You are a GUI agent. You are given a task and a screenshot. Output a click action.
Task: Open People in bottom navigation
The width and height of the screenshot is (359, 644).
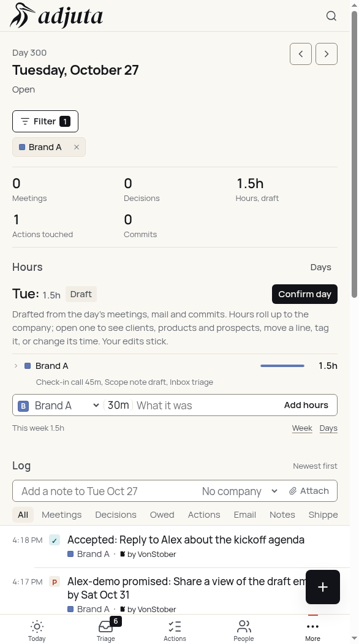(244, 630)
